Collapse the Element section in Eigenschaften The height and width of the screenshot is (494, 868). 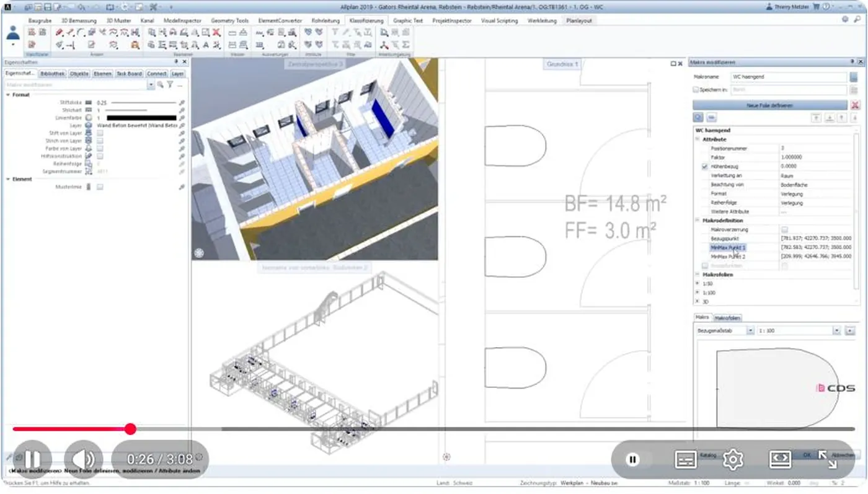point(7,179)
